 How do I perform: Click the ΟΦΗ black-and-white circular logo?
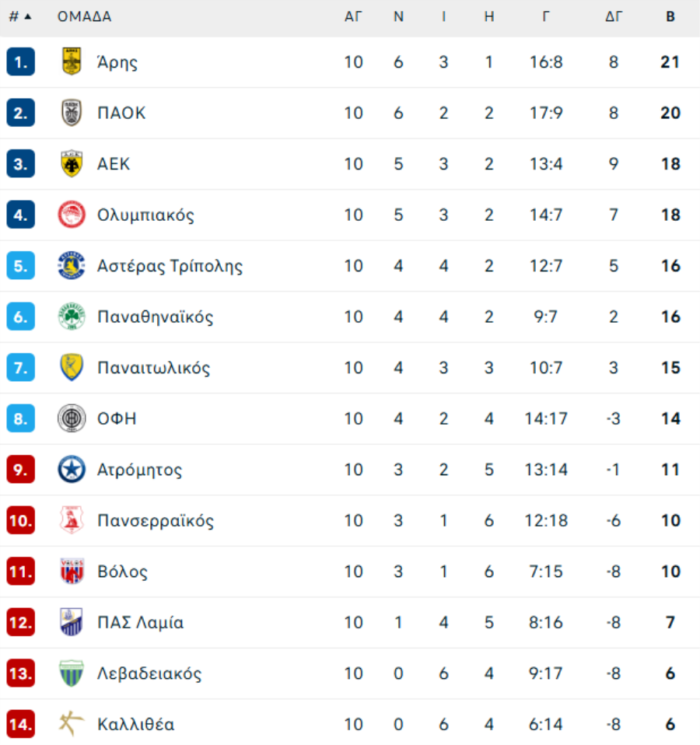coord(72,418)
